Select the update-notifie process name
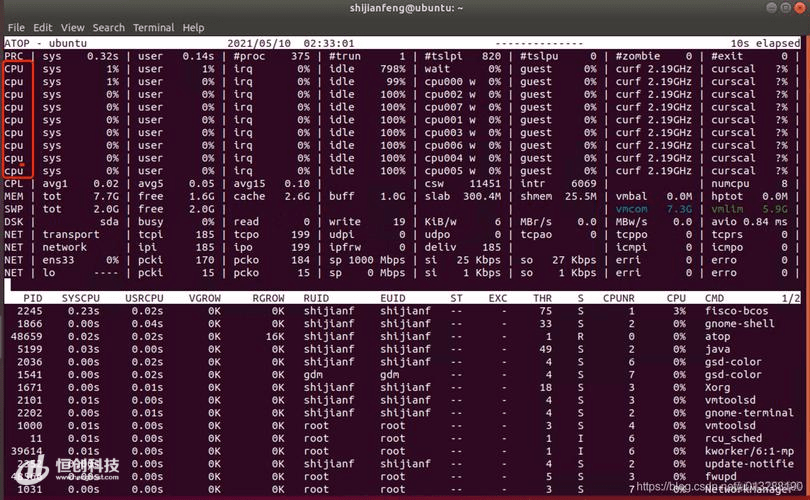This screenshot has height=500, width=810. coord(749,464)
